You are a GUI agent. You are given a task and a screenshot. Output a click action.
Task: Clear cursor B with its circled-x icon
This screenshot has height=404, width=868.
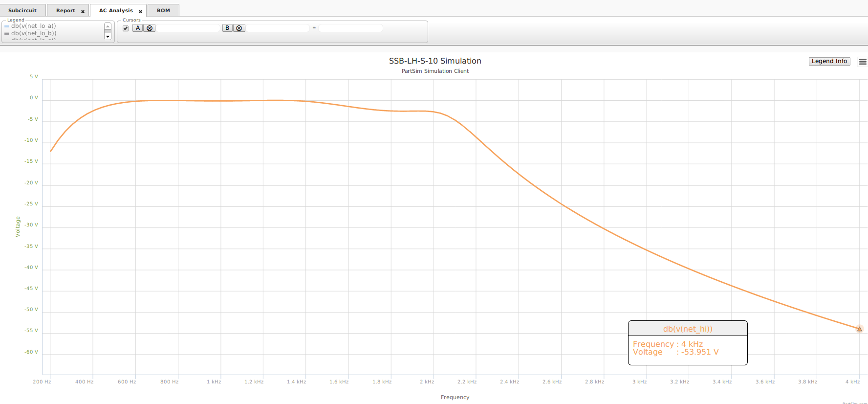(x=239, y=28)
